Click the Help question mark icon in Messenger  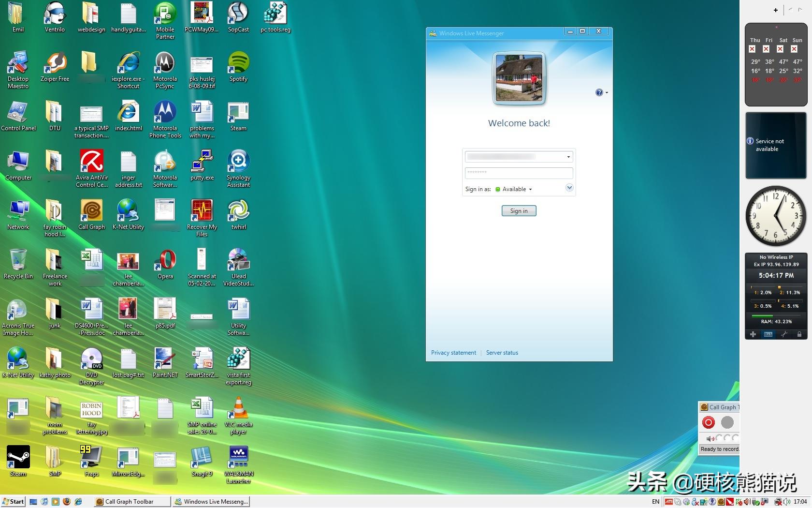pyautogui.click(x=599, y=92)
